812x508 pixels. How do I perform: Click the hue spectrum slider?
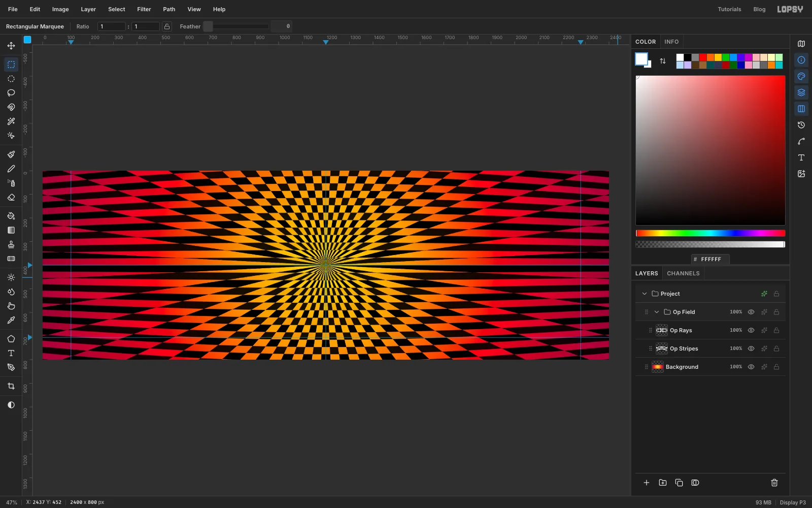click(710, 233)
